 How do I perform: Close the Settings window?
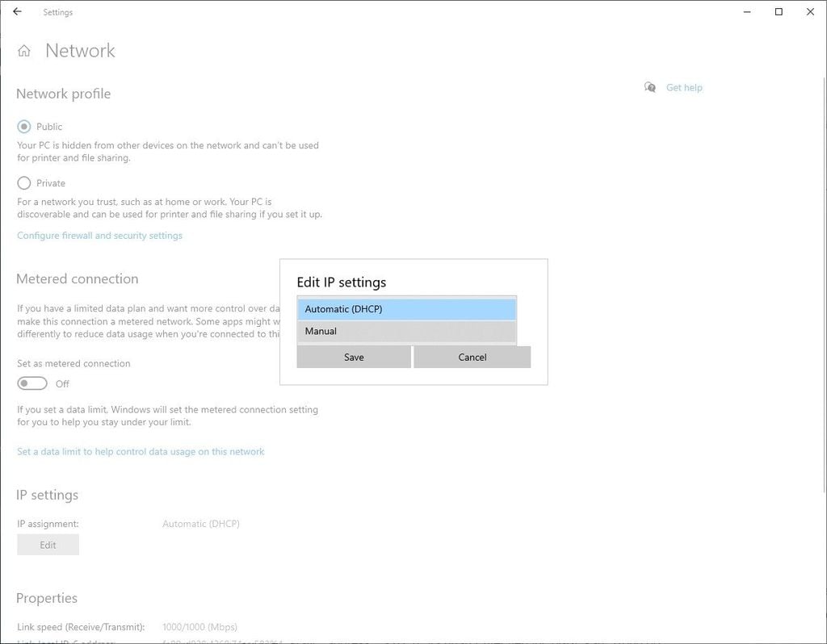(810, 11)
